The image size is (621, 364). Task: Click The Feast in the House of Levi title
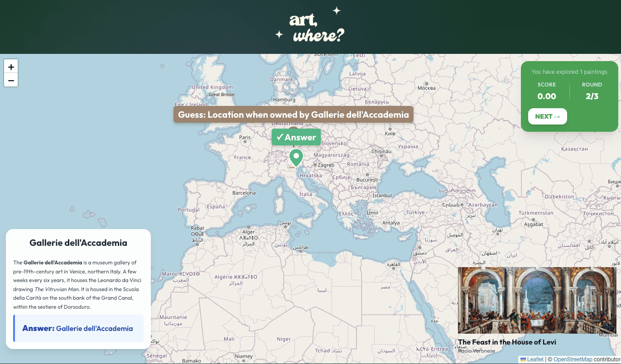click(x=507, y=342)
